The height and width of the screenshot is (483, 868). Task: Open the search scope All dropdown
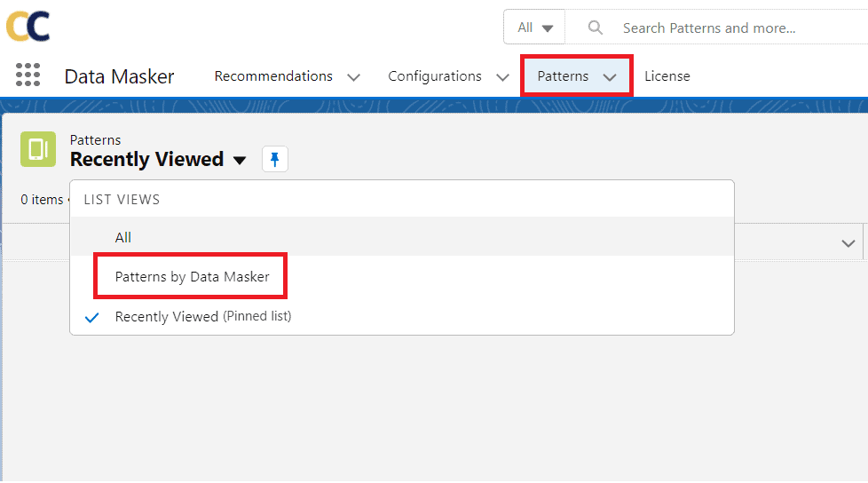535,28
